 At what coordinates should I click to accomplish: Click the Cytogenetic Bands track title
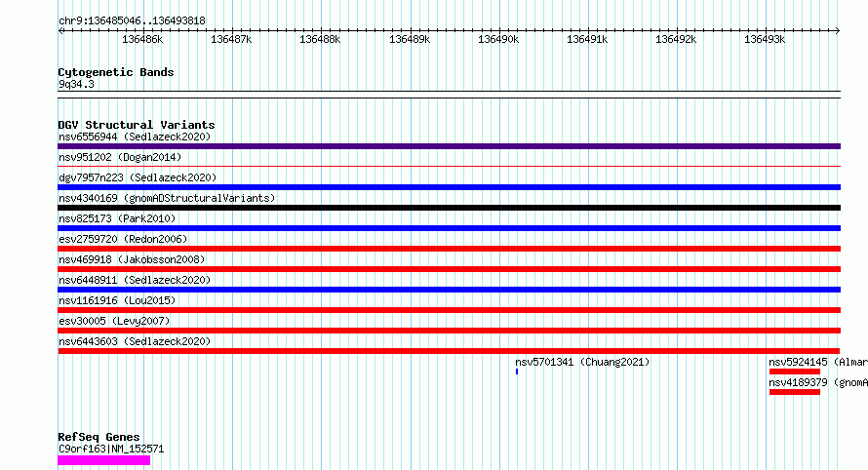pos(116,72)
